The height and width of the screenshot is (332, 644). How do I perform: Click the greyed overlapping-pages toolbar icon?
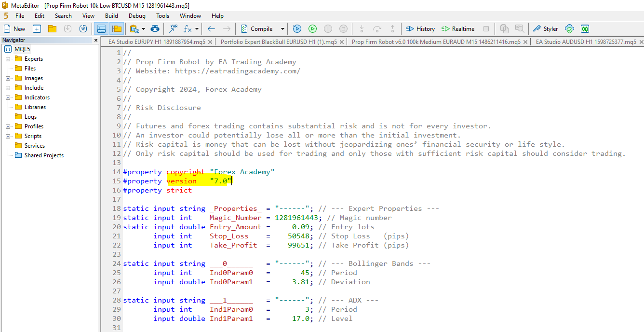[x=504, y=29]
